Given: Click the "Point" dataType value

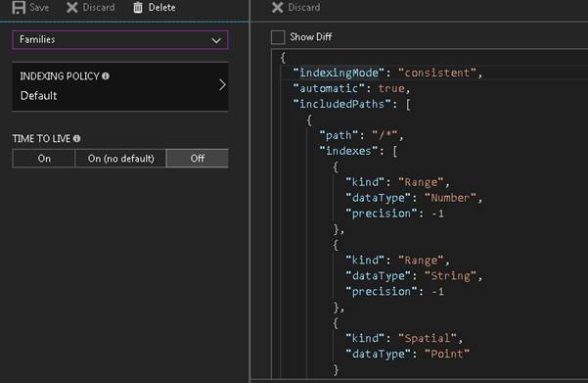Looking at the screenshot, I should click(446, 354).
